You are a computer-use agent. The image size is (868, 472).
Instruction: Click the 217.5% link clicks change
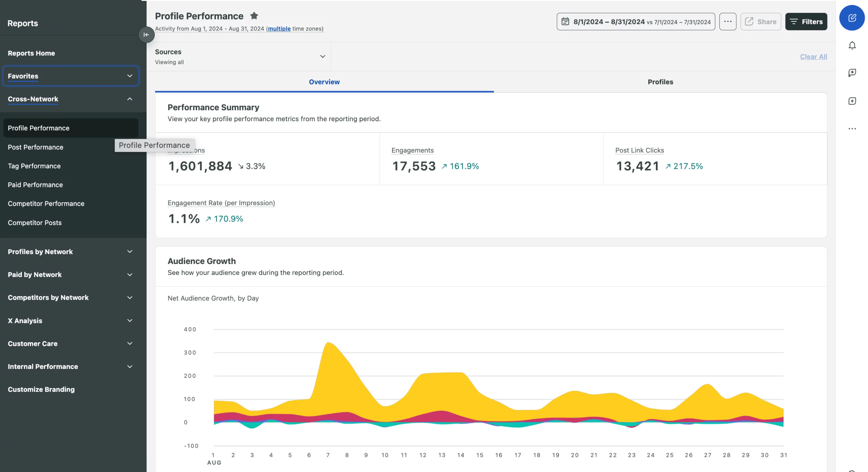coord(684,166)
